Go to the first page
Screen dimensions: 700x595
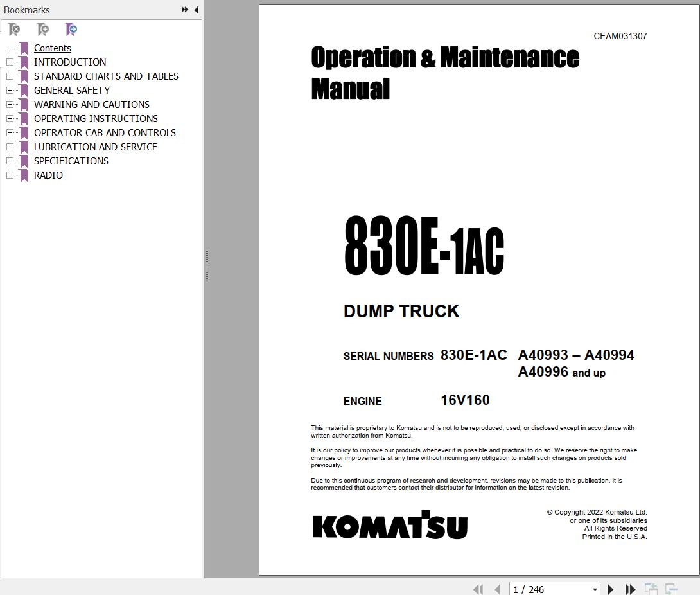(x=478, y=590)
